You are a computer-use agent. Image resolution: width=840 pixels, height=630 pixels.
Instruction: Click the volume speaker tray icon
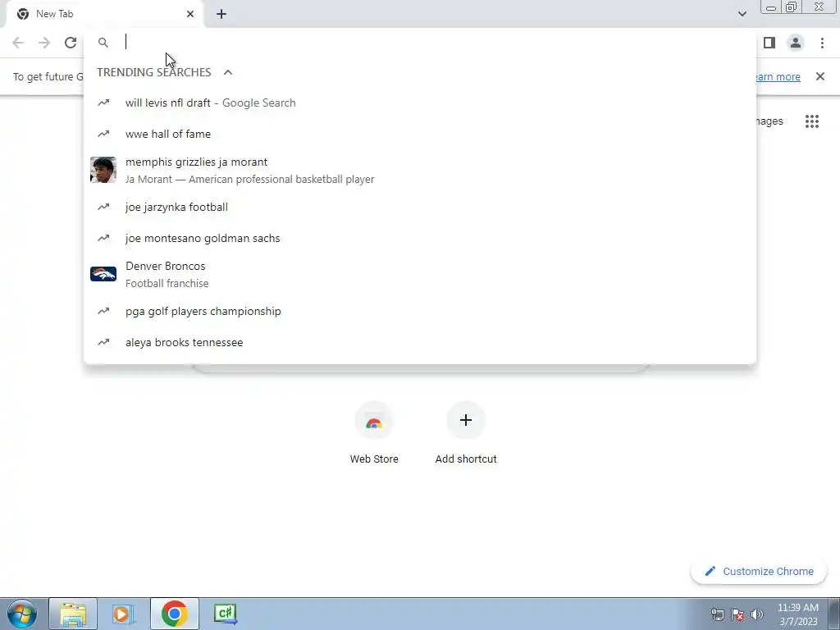click(x=756, y=614)
